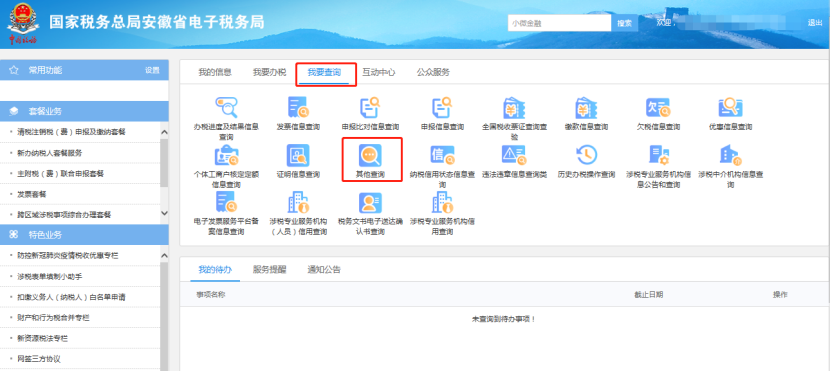Screen dimensions: 831x372
Task: Open 网签三方协议
Action: (x=39, y=359)
